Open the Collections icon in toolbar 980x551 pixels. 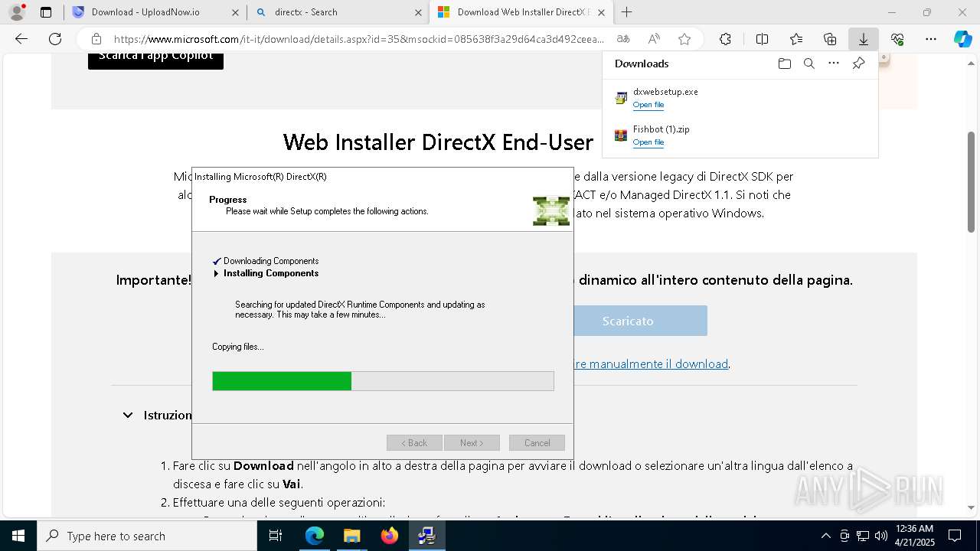[x=830, y=39]
